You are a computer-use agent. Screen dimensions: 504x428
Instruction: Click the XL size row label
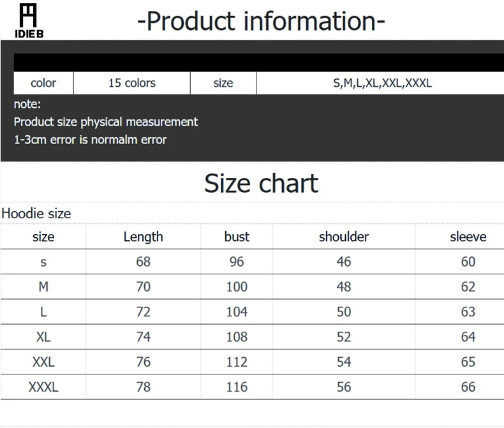tap(43, 337)
